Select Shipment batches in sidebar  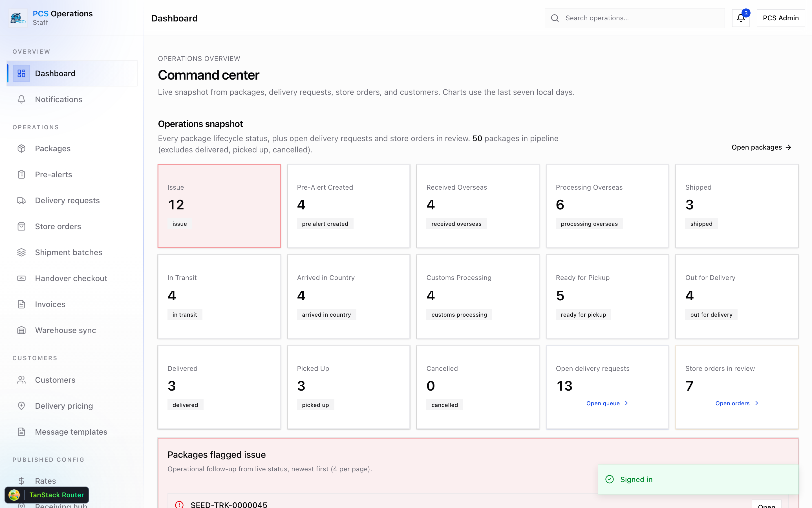point(72,252)
